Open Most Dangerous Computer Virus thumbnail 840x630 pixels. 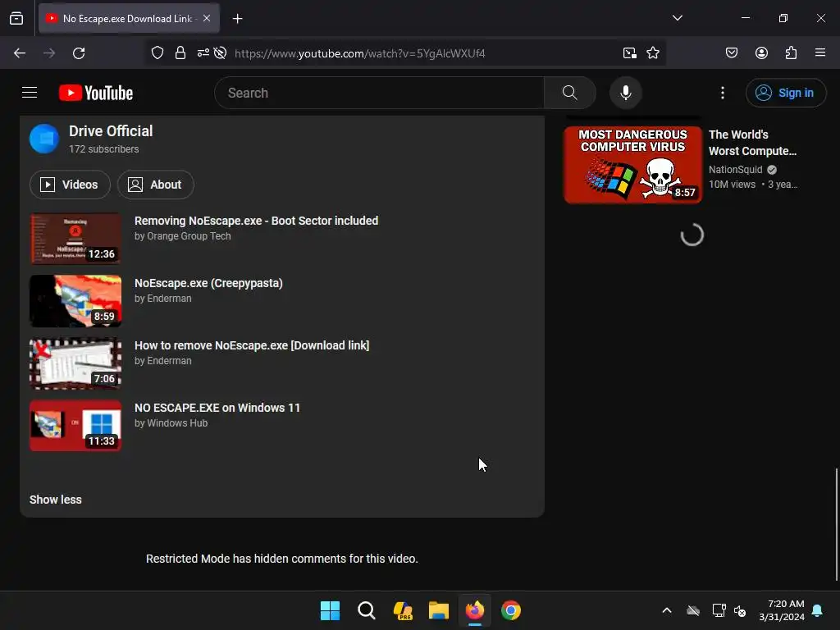(632, 164)
